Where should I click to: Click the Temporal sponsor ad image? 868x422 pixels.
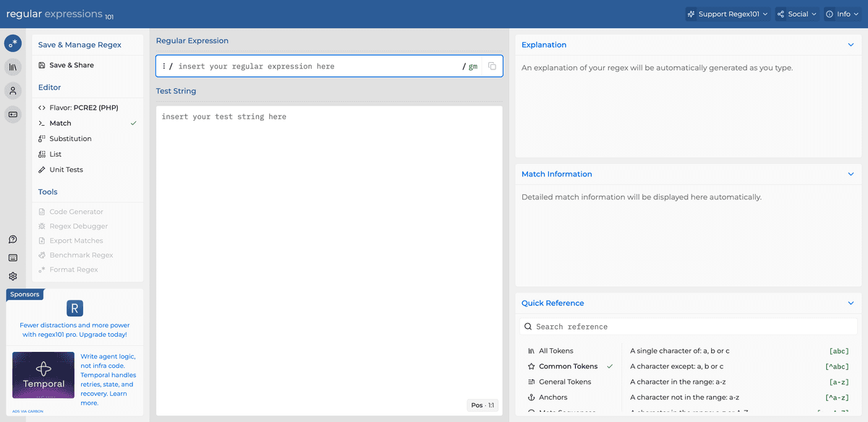(x=43, y=375)
